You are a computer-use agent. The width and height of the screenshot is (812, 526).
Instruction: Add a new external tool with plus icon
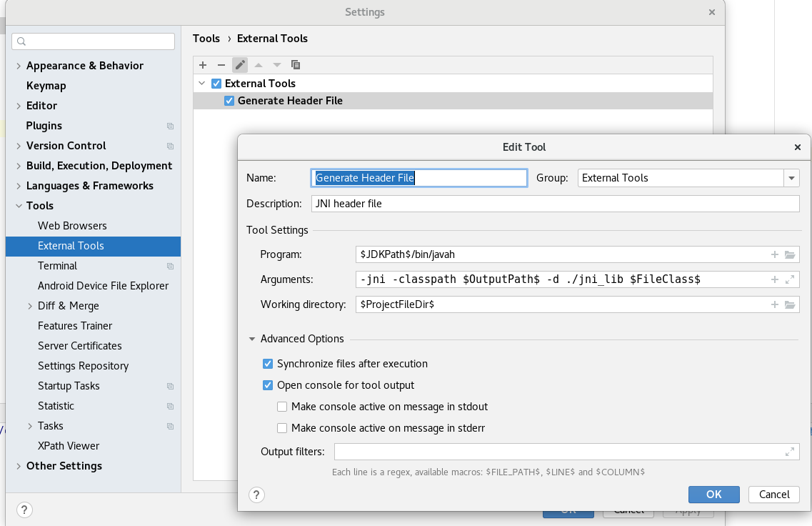(x=203, y=65)
